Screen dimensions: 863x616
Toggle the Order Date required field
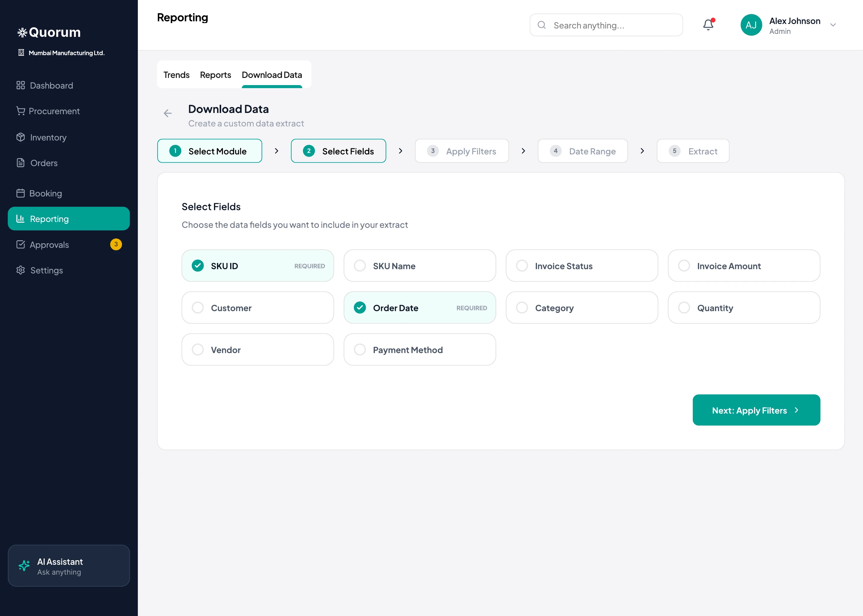420,308
